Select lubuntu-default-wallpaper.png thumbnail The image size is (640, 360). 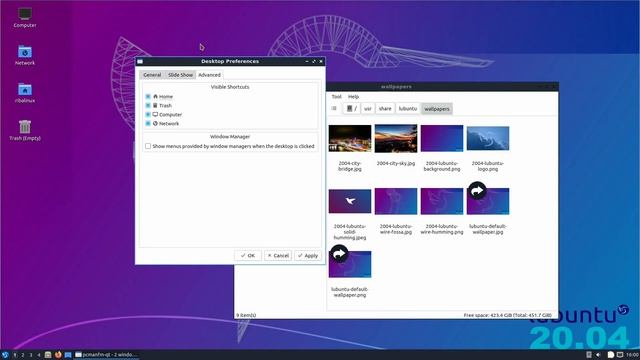click(x=350, y=264)
